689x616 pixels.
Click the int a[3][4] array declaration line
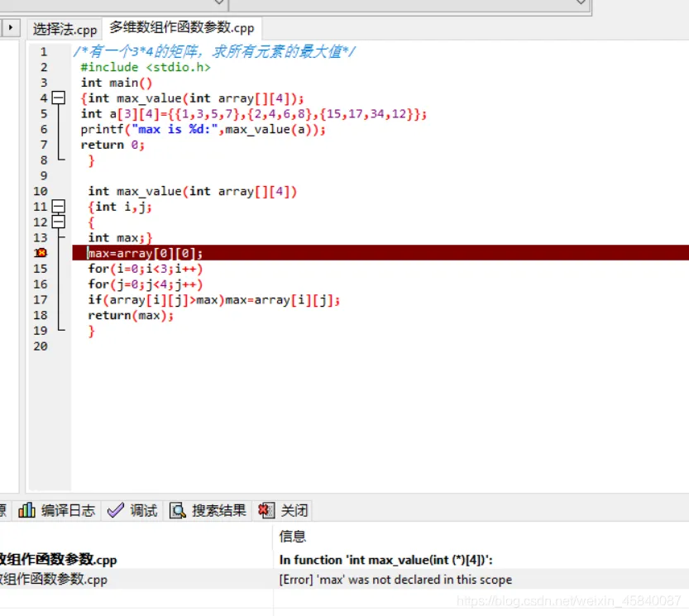[254, 114]
